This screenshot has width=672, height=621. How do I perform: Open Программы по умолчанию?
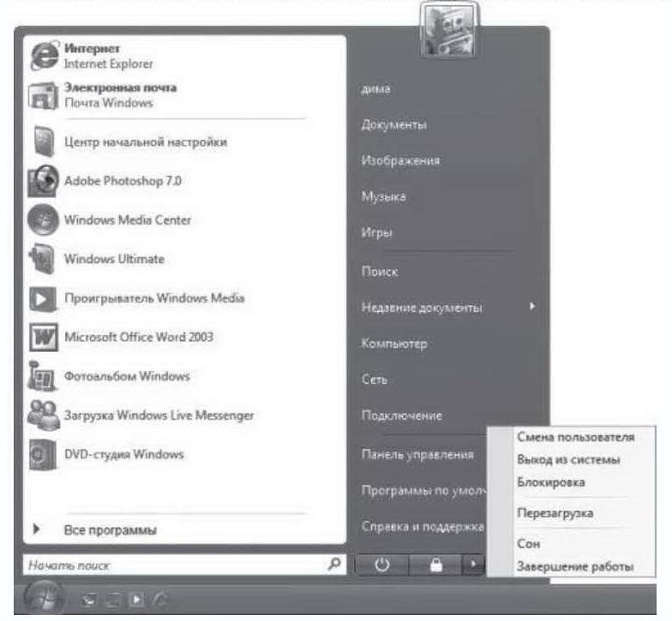click(x=423, y=490)
